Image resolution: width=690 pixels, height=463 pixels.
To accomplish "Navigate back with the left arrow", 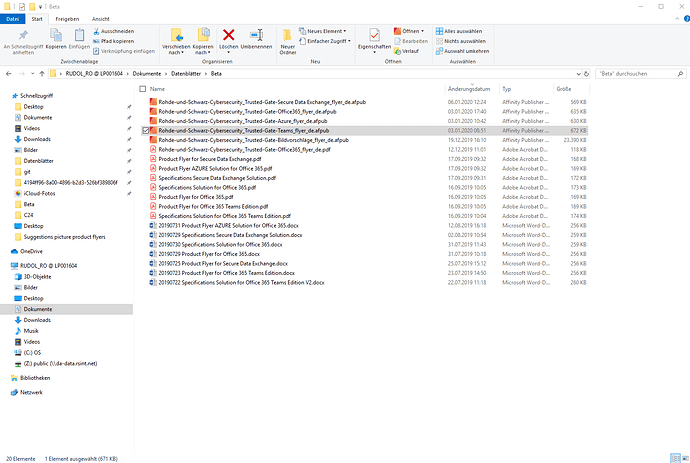I will (x=9, y=74).
